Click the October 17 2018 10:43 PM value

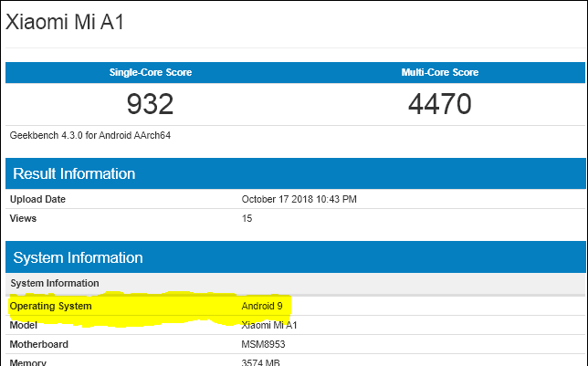[x=299, y=199]
